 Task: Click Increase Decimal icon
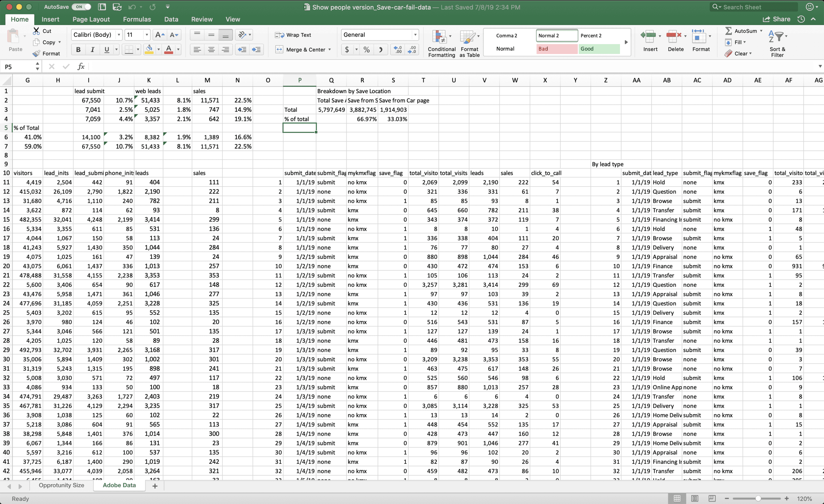tap(397, 49)
